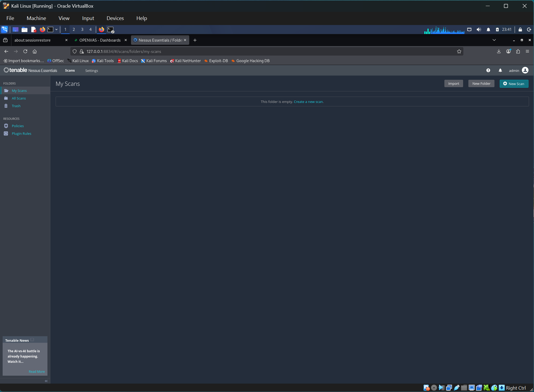This screenshot has width=534, height=392.
Task: Open the Exploit-DB bookmark
Action: pyautogui.click(x=216, y=61)
